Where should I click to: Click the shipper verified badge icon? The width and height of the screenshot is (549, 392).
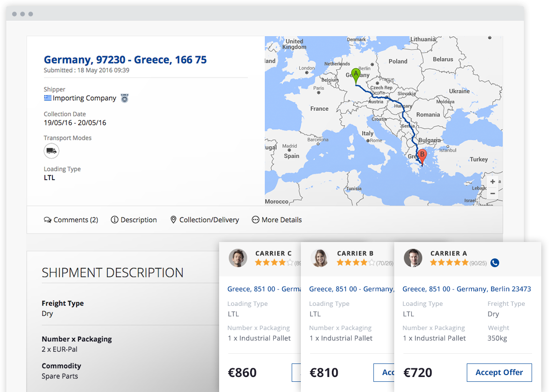[x=125, y=98]
